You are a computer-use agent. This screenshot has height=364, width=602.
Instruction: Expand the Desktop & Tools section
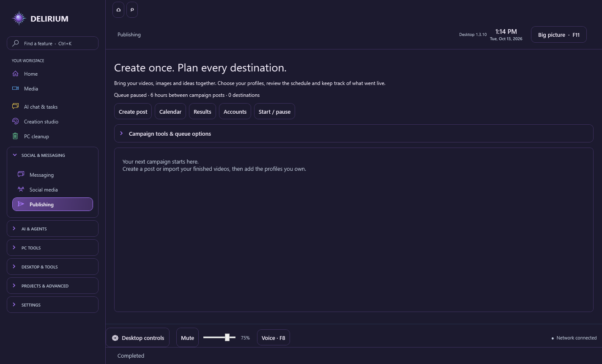coord(52,267)
